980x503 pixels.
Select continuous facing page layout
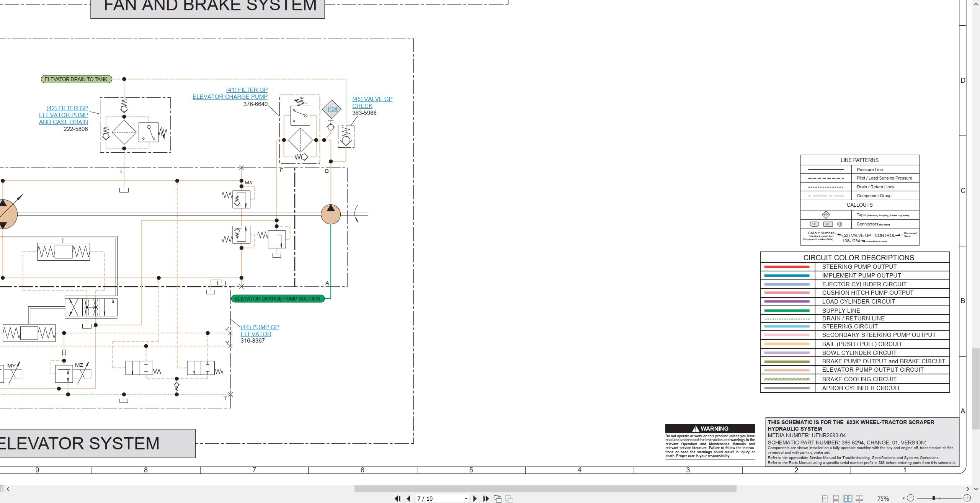(859, 498)
